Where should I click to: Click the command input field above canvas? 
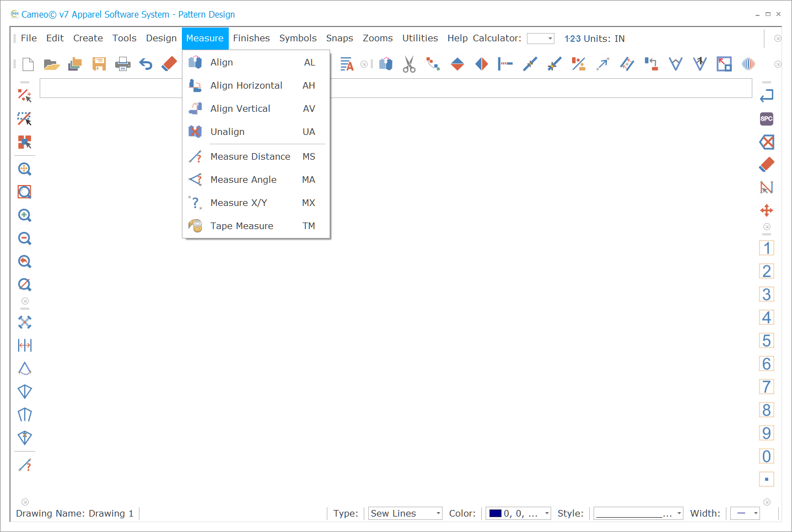396,88
